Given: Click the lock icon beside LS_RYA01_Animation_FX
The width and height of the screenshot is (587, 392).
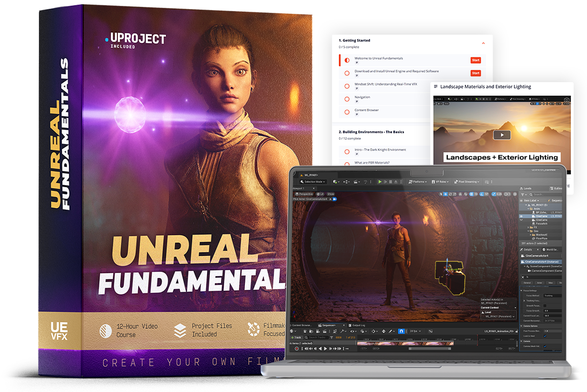Looking at the screenshot, I should coord(517,331).
